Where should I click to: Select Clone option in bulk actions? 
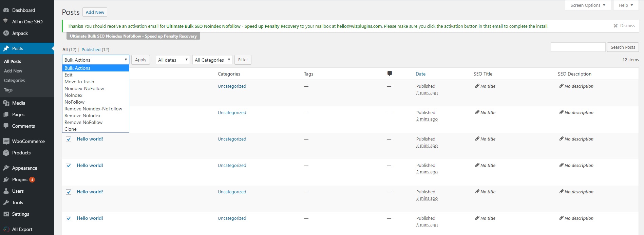click(x=71, y=129)
